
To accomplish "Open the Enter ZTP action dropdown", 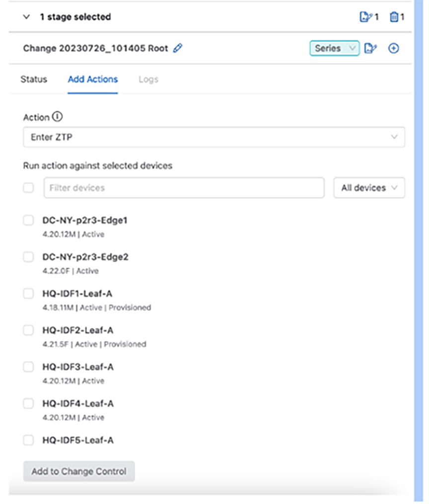I will pos(214,137).
